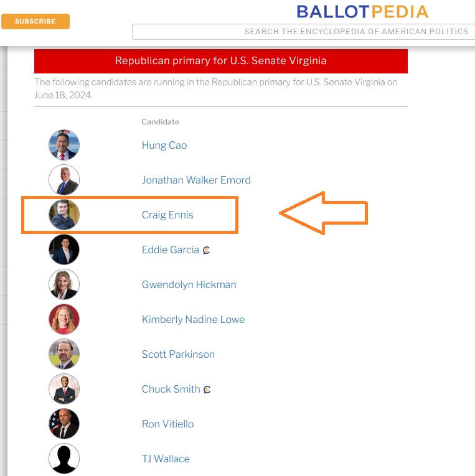Open Jonathan Walker Emord link

click(x=196, y=180)
